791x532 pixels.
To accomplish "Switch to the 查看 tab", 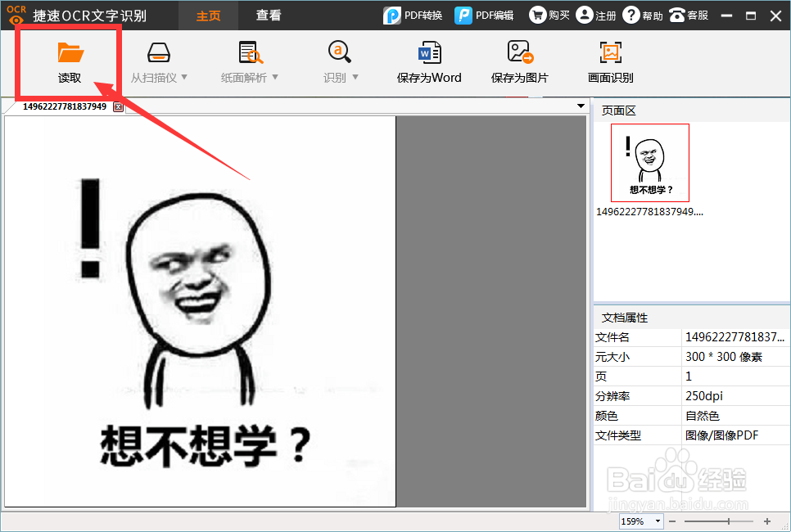I will coord(269,16).
